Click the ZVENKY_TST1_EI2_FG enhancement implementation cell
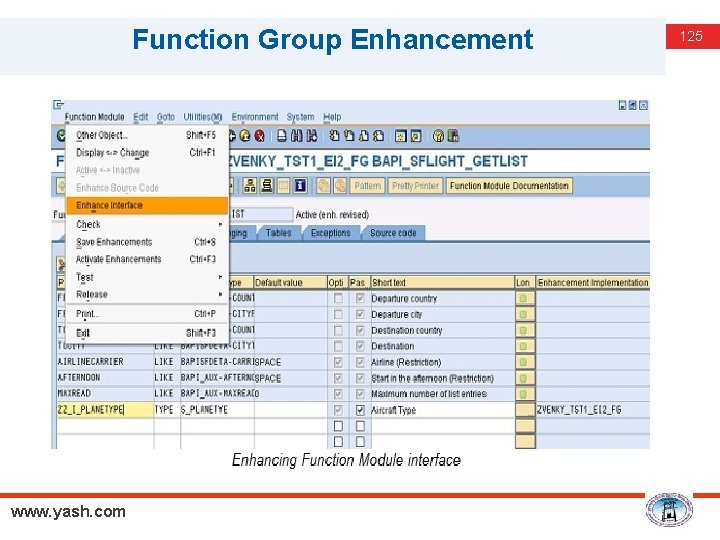720x540 pixels. pos(593,410)
